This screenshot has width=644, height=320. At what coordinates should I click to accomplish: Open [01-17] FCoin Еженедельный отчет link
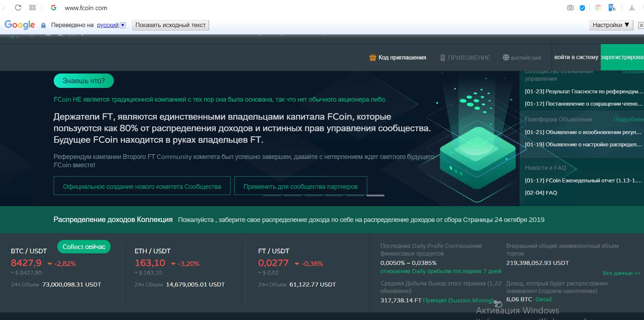pos(583,181)
